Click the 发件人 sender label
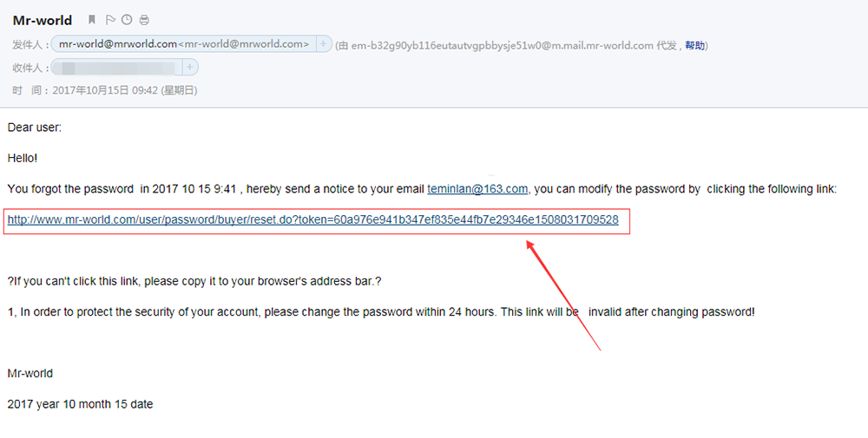Viewport: 868px width, 438px height. click(x=27, y=44)
